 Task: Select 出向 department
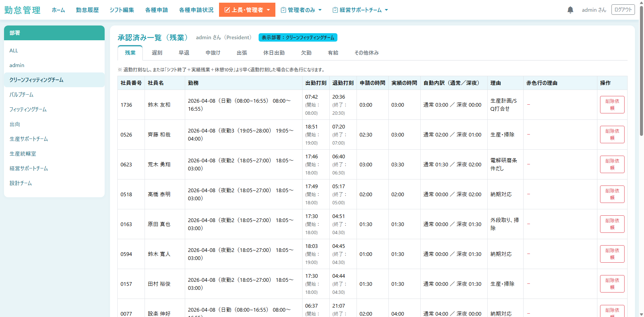(54, 124)
